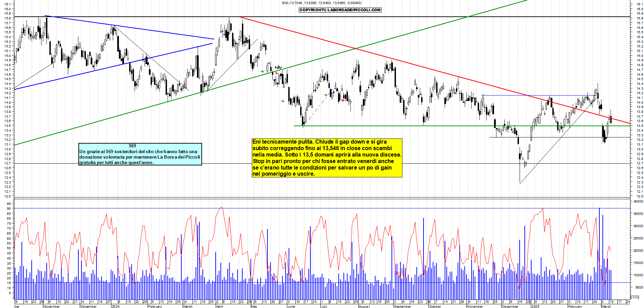Select the yellow 'Eni tecnicamente pulita' commentary box
The image size is (644, 308).
pos(327,158)
